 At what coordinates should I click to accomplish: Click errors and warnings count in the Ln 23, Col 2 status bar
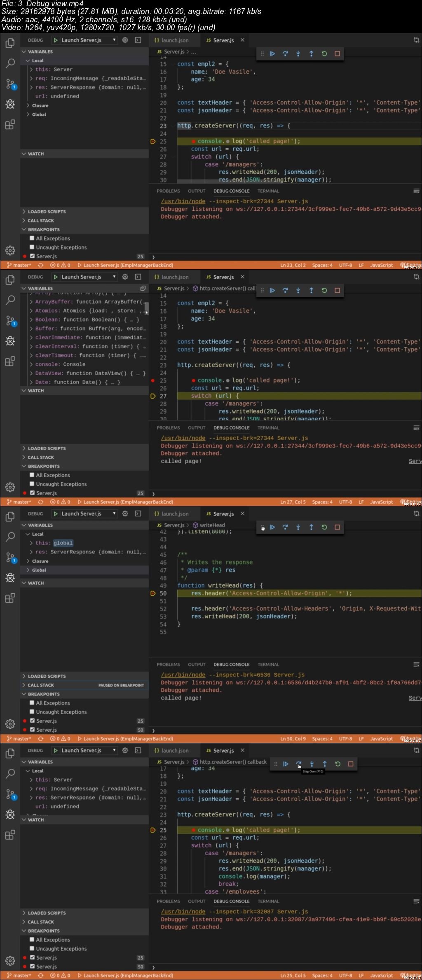point(60,265)
